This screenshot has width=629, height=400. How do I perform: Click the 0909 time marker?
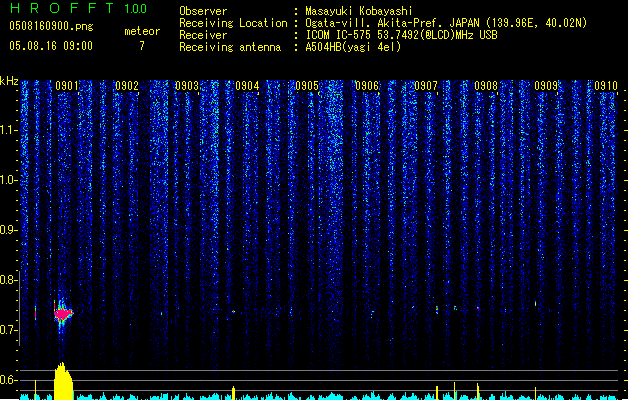click(546, 86)
